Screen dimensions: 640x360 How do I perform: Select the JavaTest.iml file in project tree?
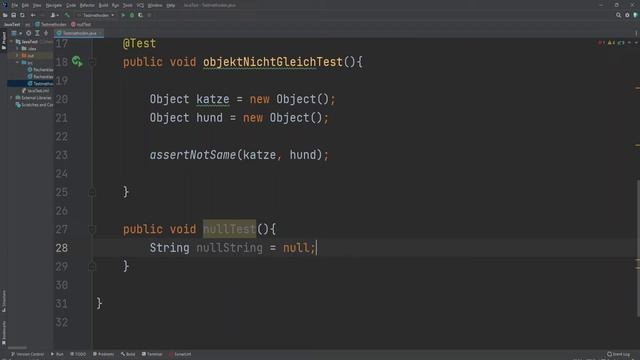pos(36,91)
